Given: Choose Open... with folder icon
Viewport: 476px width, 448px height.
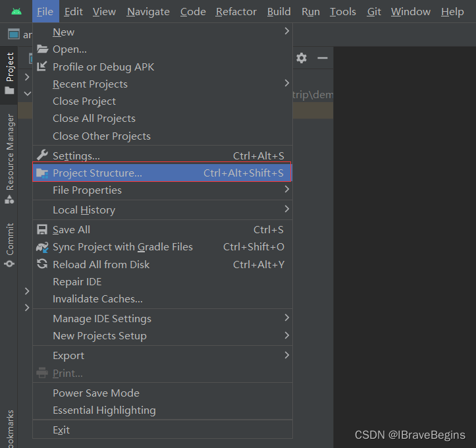Looking at the screenshot, I should 163,49.
